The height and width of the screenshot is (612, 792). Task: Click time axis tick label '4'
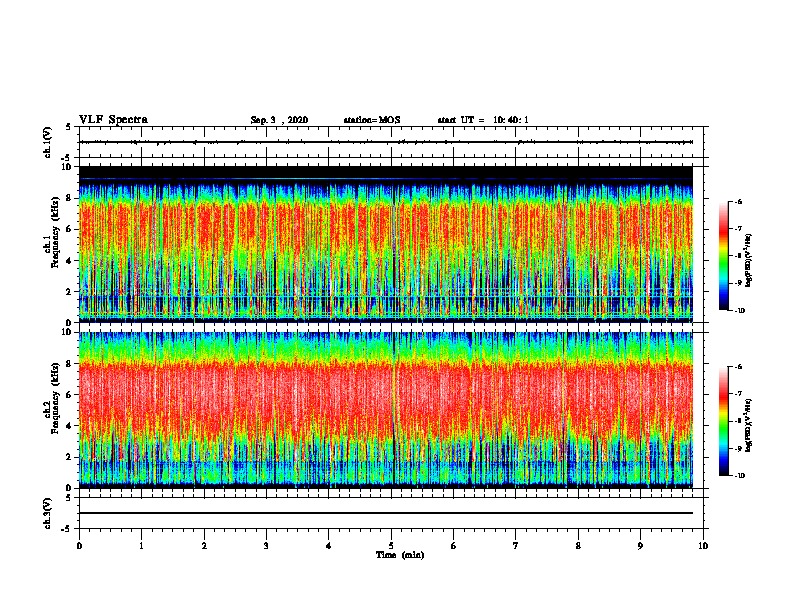[329, 545]
